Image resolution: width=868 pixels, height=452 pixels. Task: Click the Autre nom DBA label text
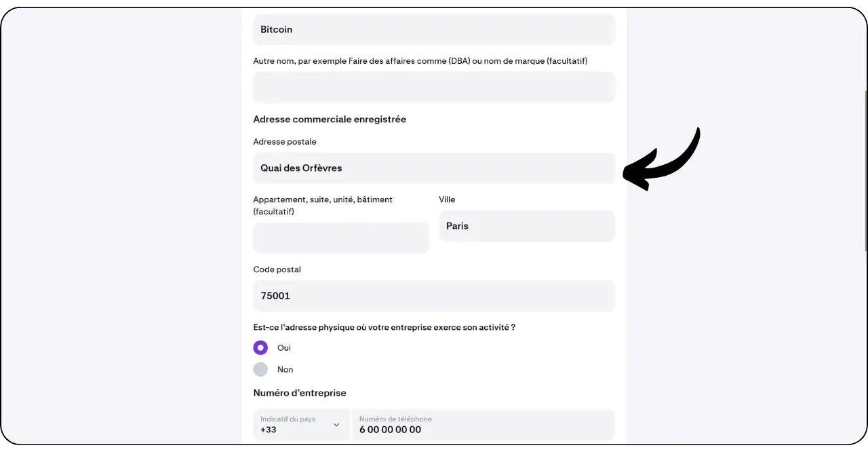click(x=420, y=61)
